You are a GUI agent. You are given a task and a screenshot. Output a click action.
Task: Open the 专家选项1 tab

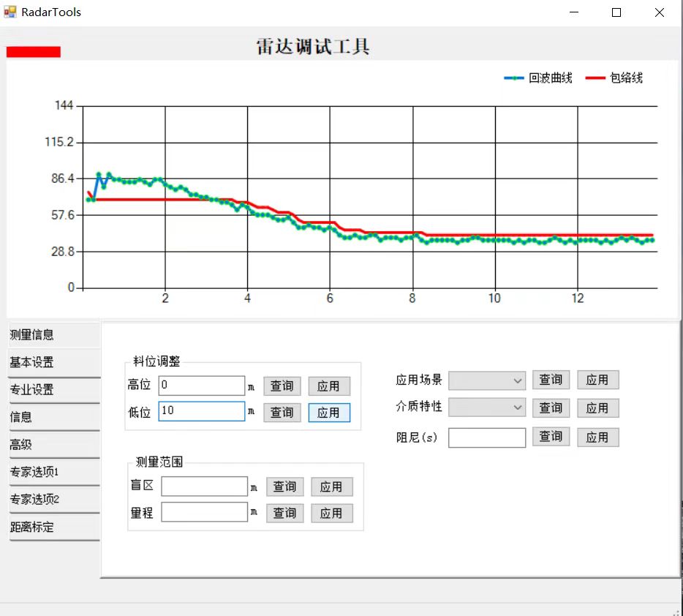click(x=54, y=472)
